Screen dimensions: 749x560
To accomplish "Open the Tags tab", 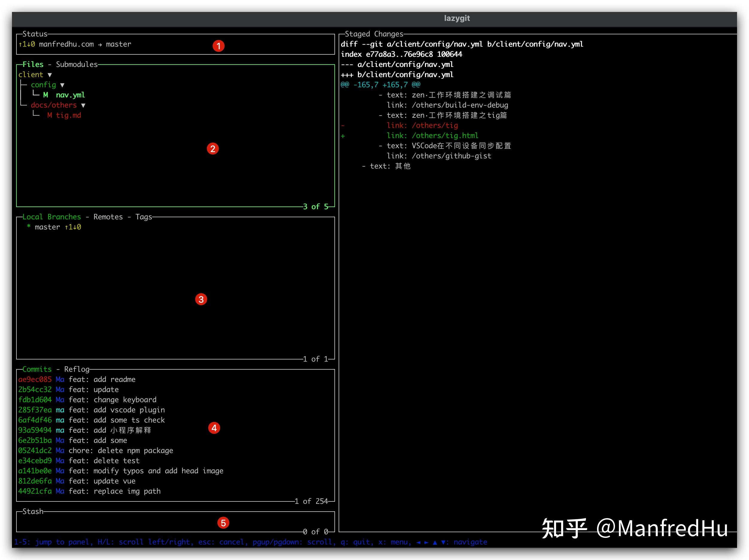I will pos(144,217).
